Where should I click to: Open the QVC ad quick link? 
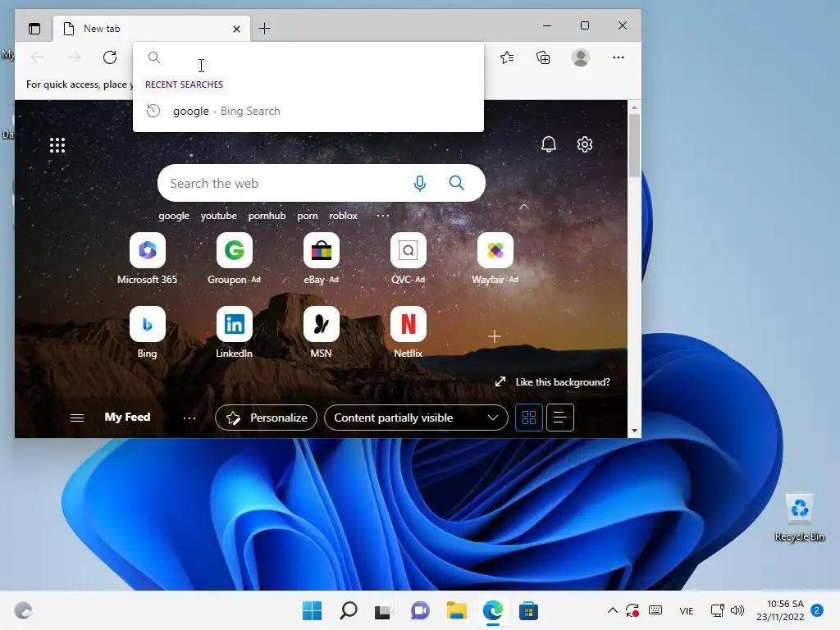point(409,258)
